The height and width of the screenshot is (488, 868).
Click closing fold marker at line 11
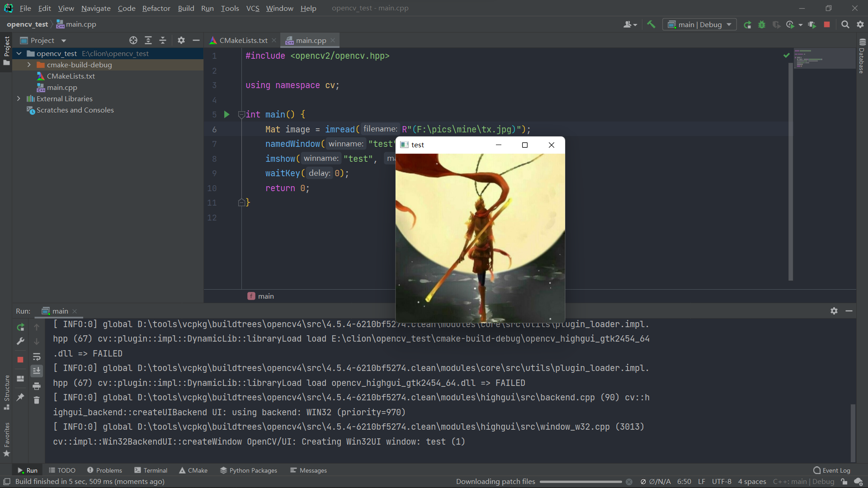(x=241, y=202)
